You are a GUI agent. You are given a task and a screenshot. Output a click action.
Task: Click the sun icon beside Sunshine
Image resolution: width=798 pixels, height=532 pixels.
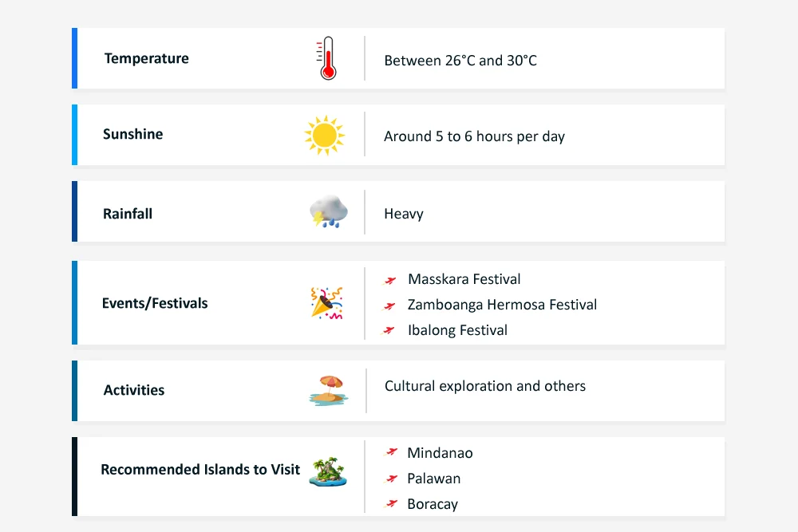tap(324, 136)
